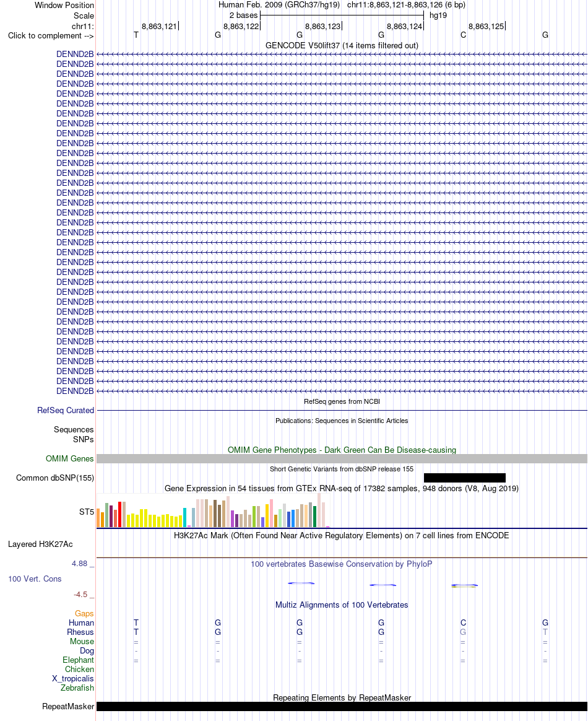Click the faded T in the Rhesus row

[545, 632]
